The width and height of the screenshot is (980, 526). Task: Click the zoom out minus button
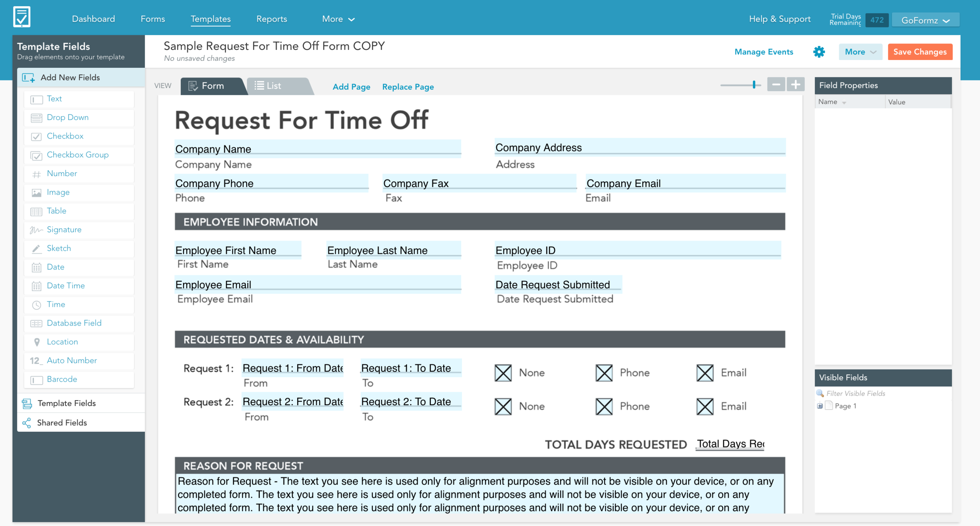point(776,84)
